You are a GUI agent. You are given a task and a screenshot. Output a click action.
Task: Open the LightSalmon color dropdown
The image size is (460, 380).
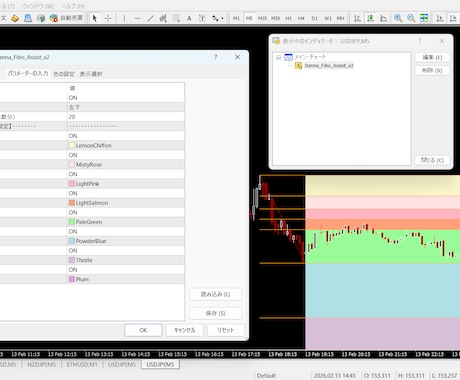click(x=126, y=203)
